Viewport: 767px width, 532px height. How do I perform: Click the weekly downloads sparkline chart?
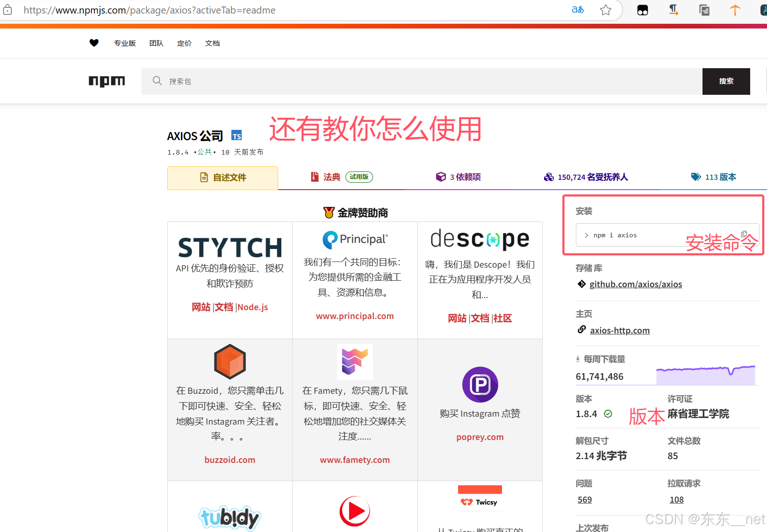pyautogui.click(x=705, y=376)
